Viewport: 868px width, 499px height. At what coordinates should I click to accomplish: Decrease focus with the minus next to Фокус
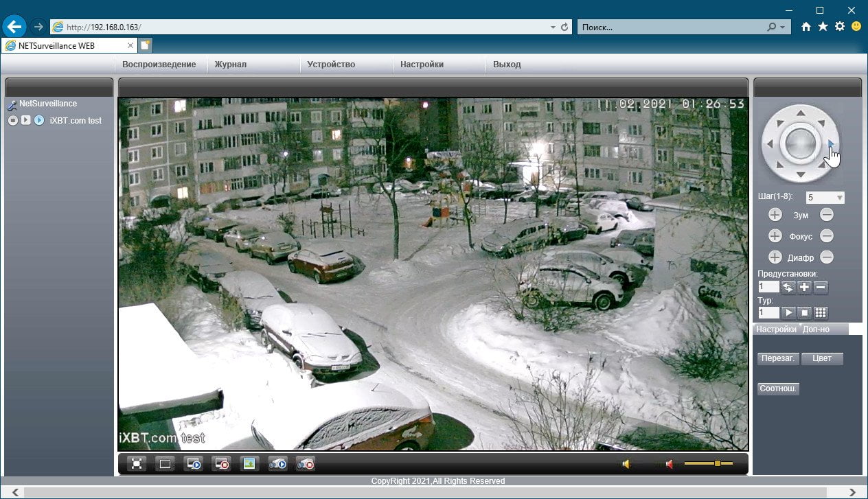[x=827, y=236]
